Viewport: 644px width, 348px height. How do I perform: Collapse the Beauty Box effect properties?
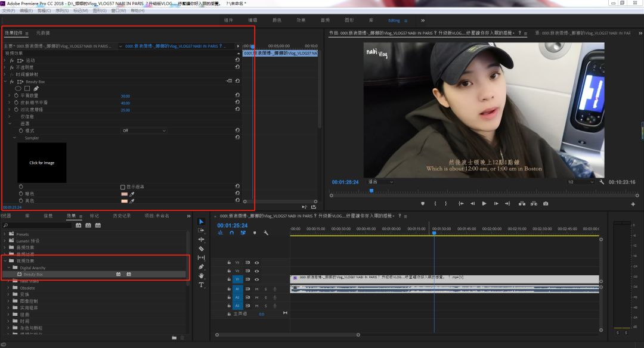click(5, 82)
